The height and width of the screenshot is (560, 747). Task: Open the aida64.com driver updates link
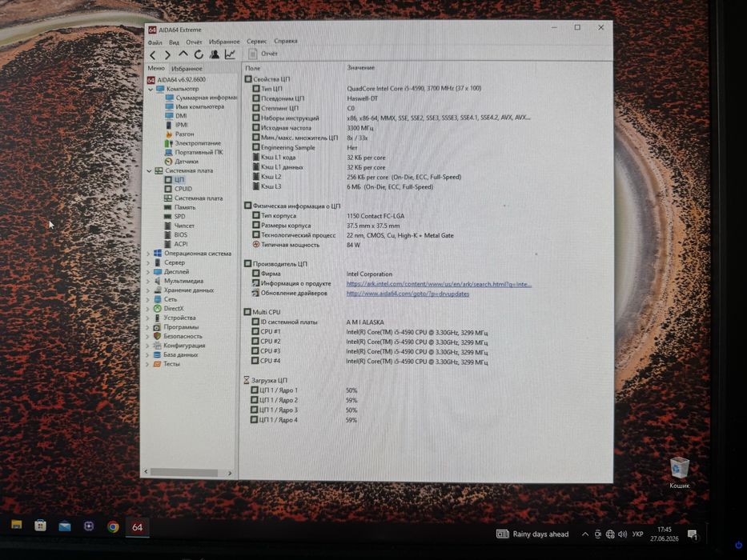(408, 294)
